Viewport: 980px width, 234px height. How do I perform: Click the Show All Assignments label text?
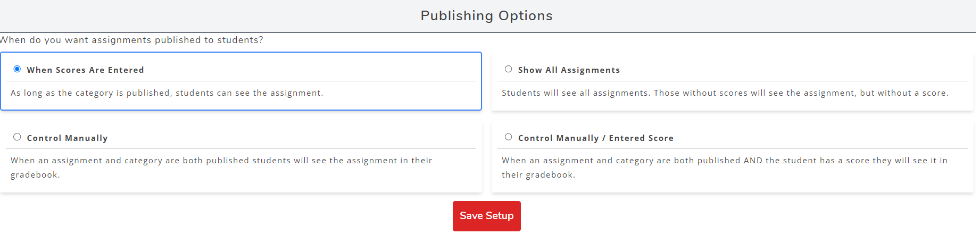pos(569,70)
